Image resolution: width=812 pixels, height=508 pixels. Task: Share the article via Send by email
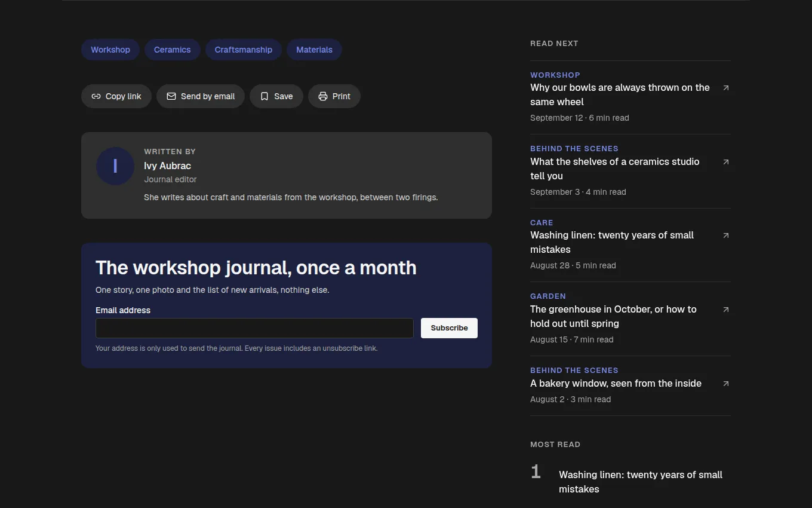pos(201,96)
